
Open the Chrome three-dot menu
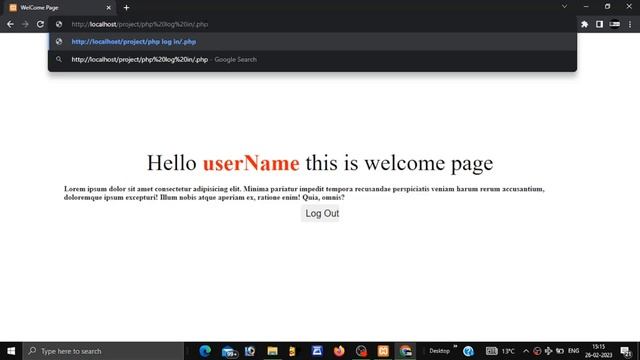630,24
